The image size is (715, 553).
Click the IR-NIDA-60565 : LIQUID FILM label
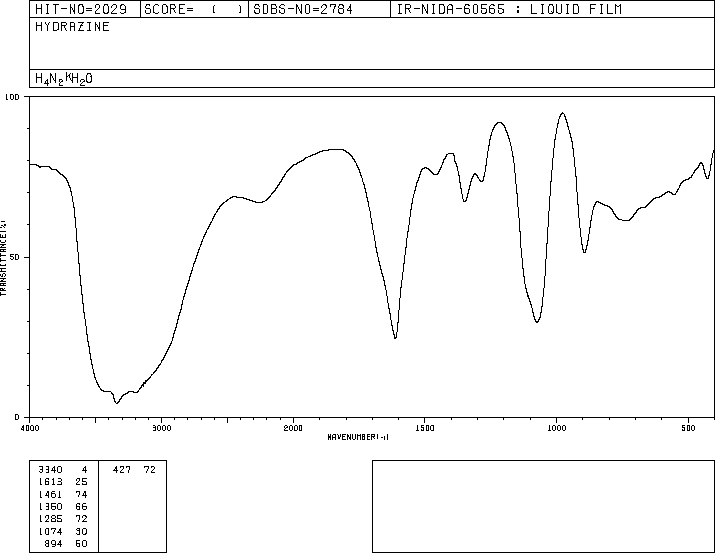pyautogui.click(x=509, y=9)
